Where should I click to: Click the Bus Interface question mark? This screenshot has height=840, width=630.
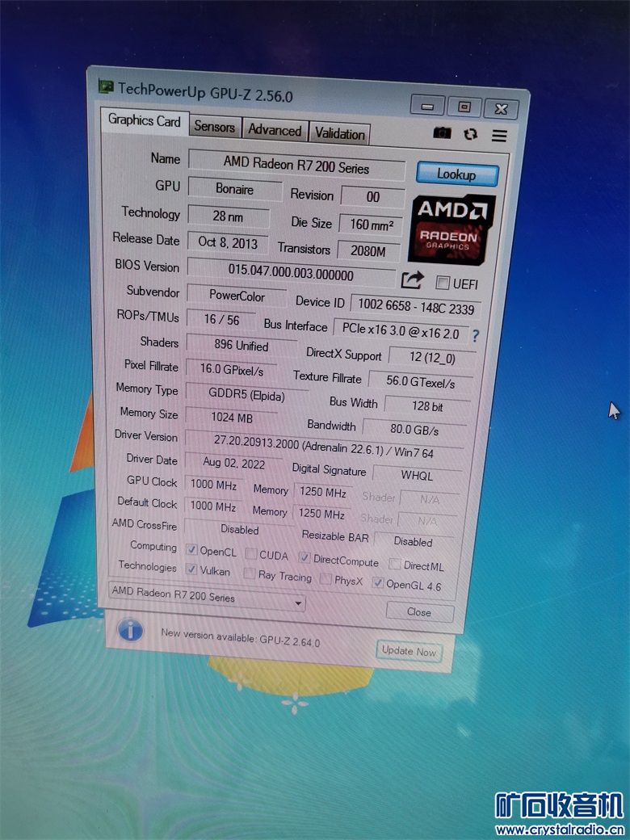[x=476, y=336]
